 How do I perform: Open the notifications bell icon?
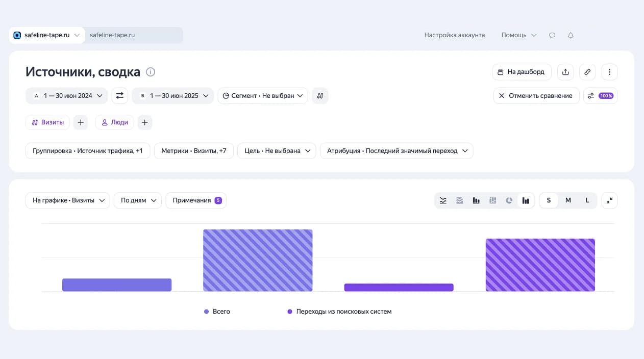click(x=571, y=35)
